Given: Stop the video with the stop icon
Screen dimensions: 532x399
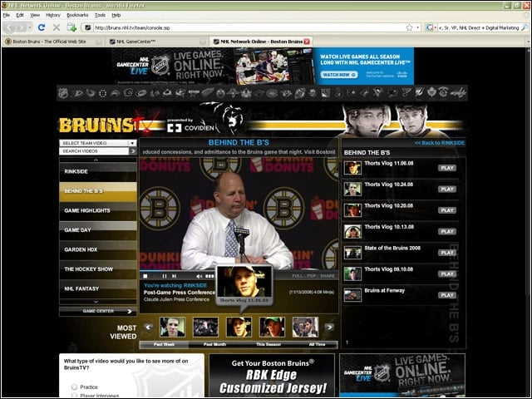Looking at the screenshot, I should pos(145,276).
